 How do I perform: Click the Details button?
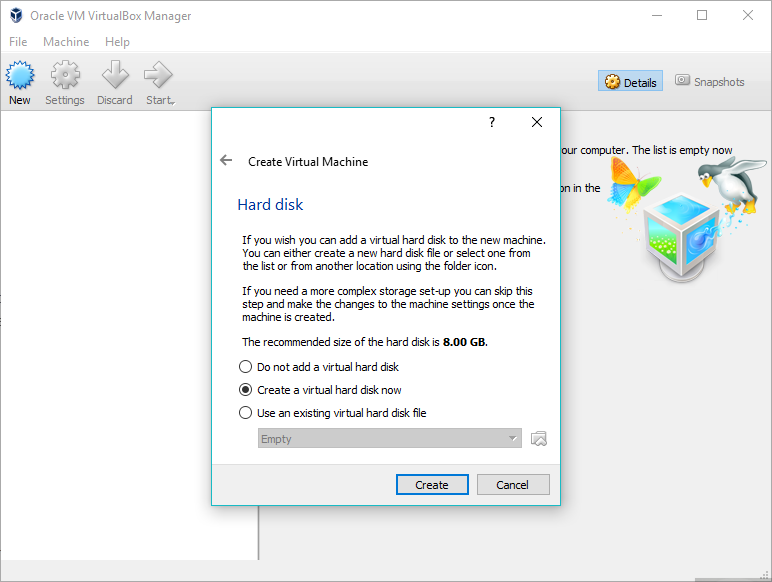[630, 81]
